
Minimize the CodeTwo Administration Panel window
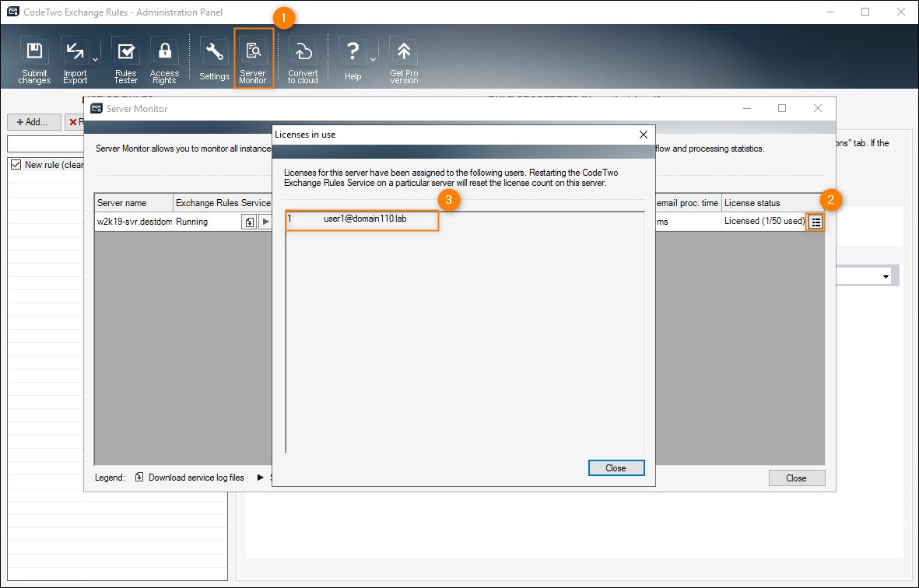pyautogui.click(x=830, y=12)
